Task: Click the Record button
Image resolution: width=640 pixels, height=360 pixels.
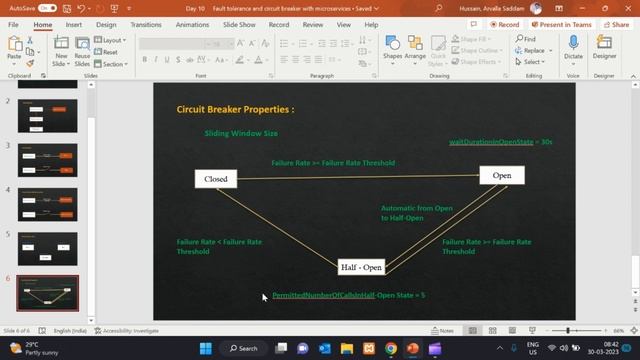Action: pyautogui.click(x=504, y=25)
